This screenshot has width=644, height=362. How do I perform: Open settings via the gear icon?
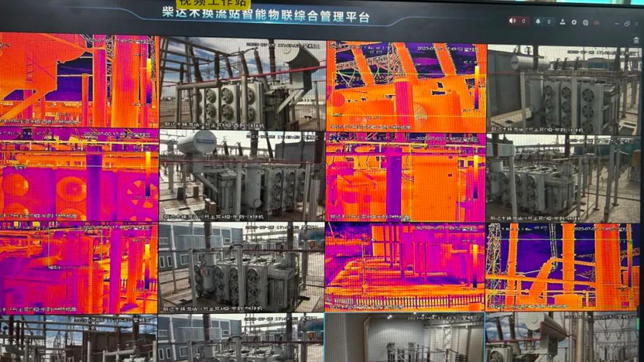[574, 22]
